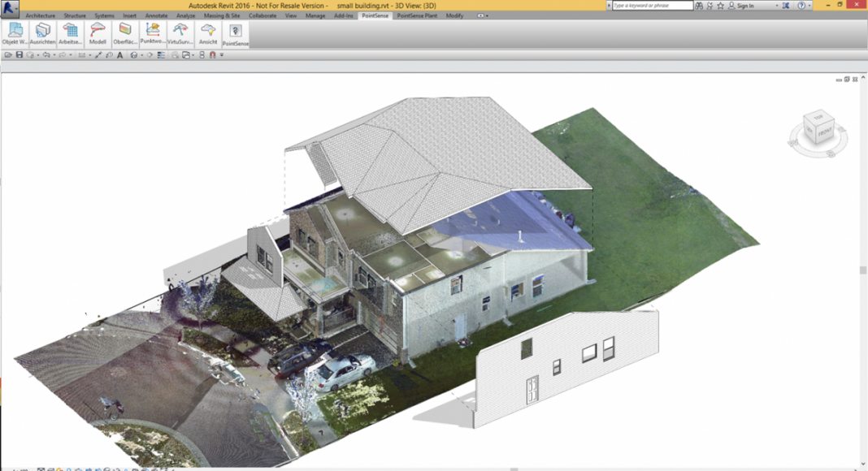Image resolution: width=868 pixels, height=471 pixels.
Task: Launch the VirtuSurv tool
Action: 180,33
